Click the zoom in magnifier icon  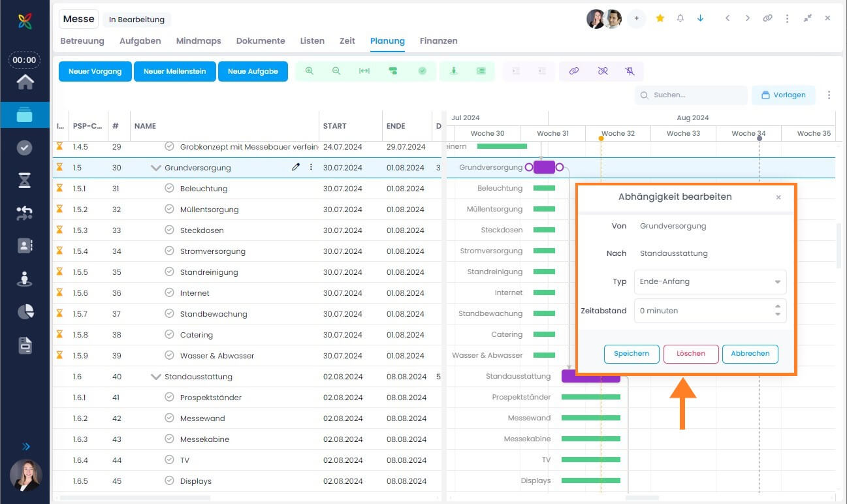pyautogui.click(x=310, y=71)
